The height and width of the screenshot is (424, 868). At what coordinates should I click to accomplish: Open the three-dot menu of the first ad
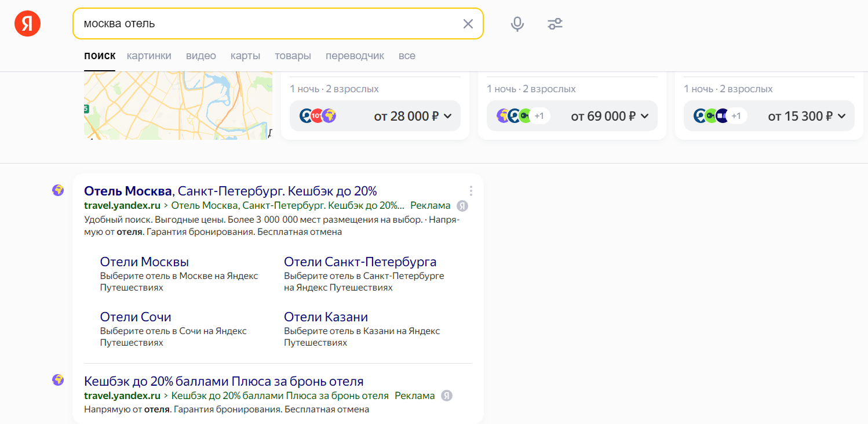click(x=471, y=191)
